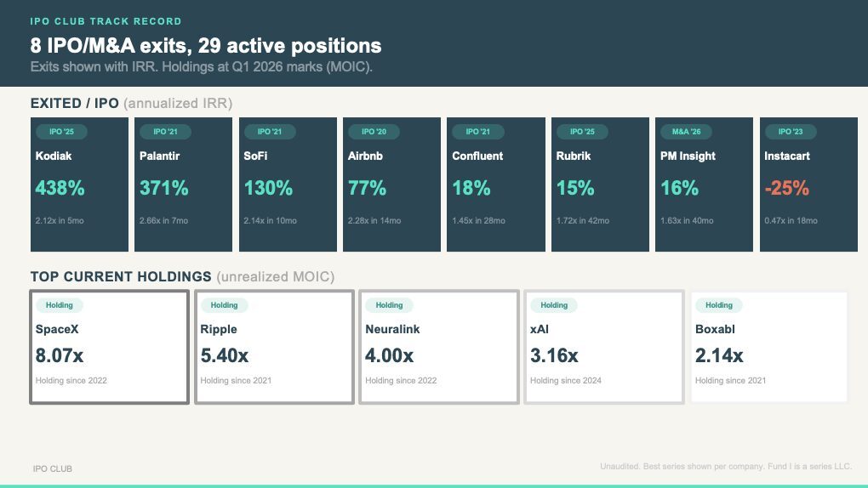Click the IPO CLUB TRACK RECORD heading
This screenshot has height=488, width=868.
(x=106, y=21)
